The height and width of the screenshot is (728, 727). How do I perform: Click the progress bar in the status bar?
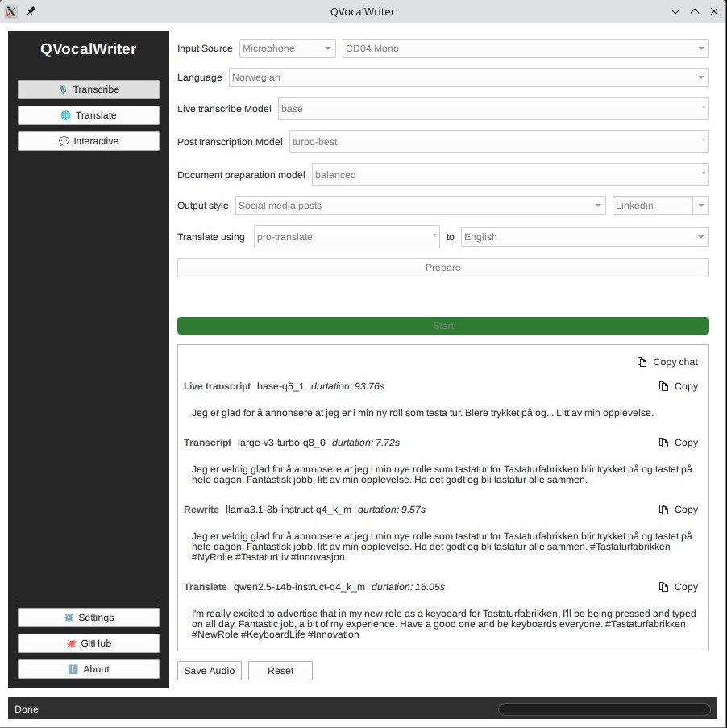(603, 709)
